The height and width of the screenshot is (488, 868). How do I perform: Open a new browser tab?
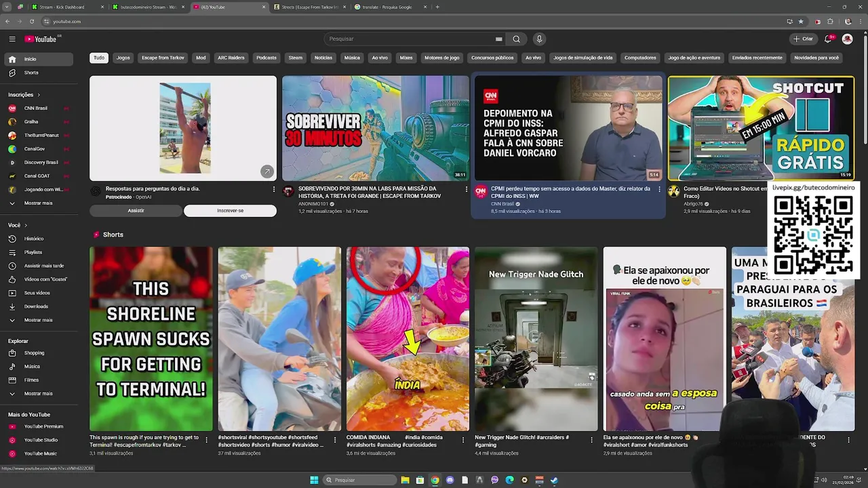pos(437,7)
